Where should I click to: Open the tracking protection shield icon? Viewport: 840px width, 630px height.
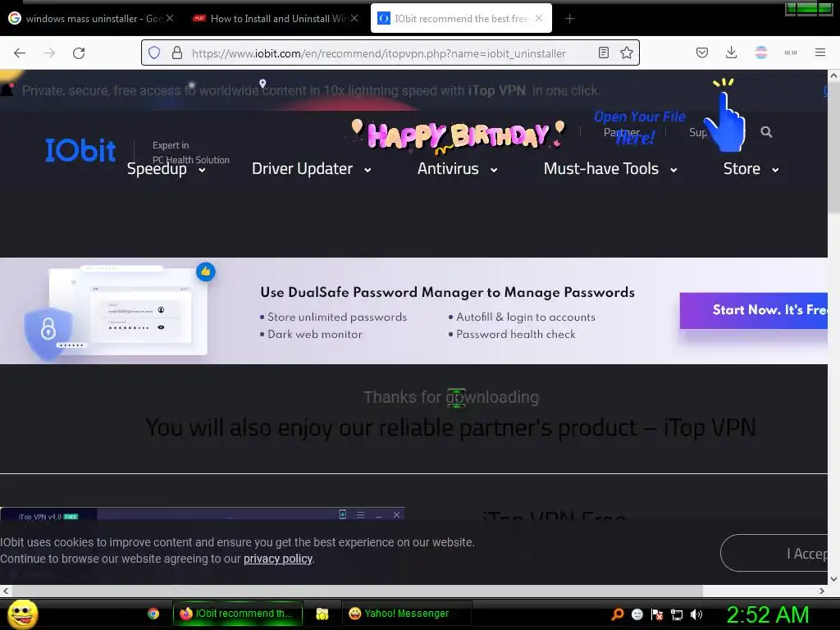click(x=154, y=53)
